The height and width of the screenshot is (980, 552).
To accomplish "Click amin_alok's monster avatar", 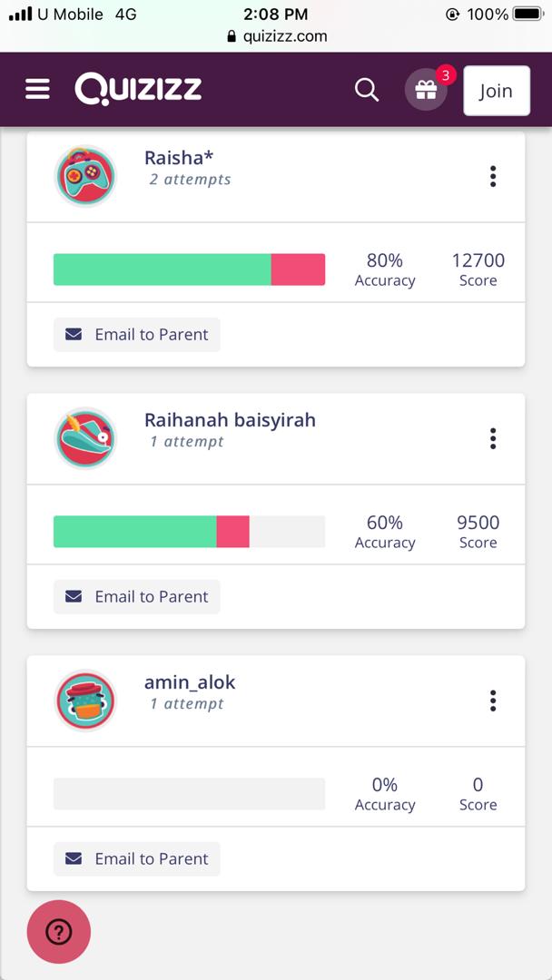I will click(x=85, y=701).
